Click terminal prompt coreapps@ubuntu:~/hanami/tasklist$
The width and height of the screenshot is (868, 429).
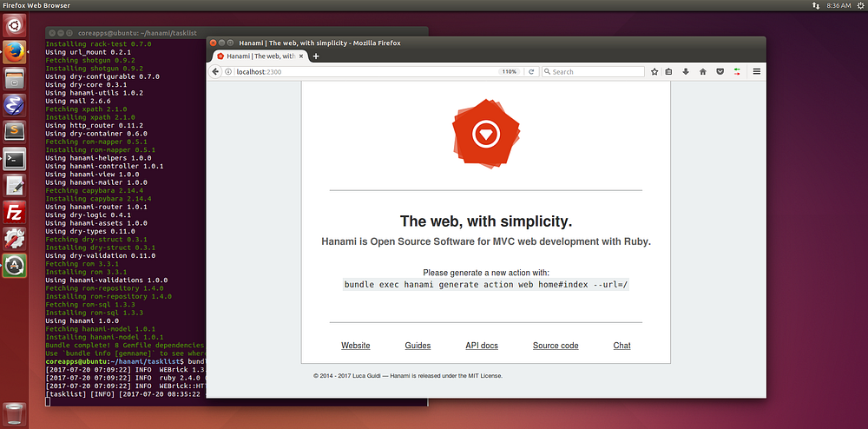coord(115,361)
